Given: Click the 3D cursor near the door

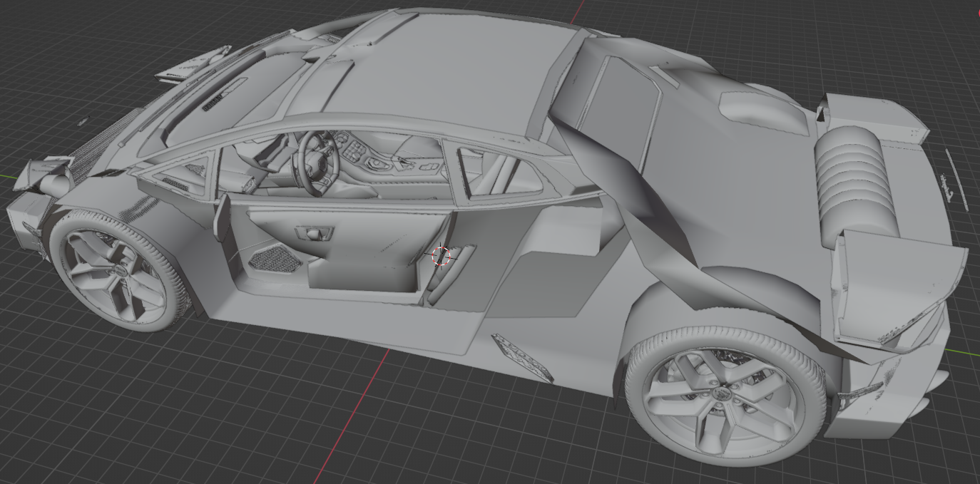Looking at the screenshot, I should [441, 256].
